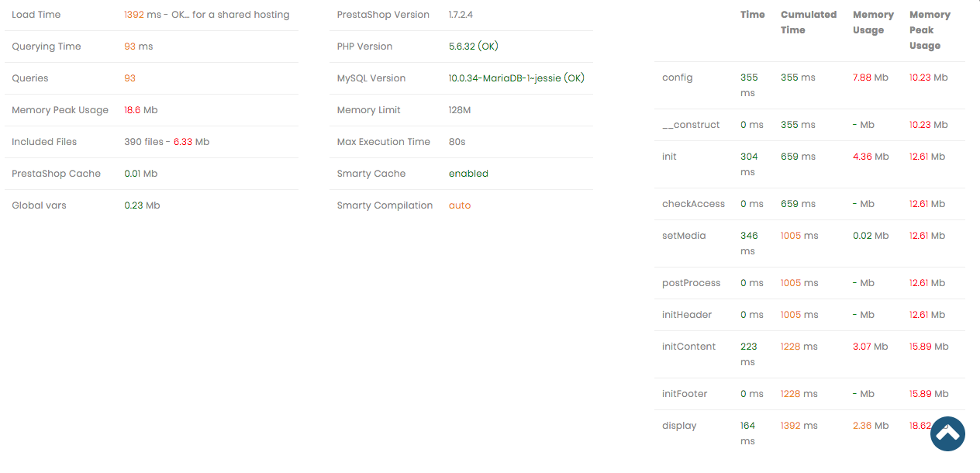Viewport: 980px width, 473px height.
Task: Click the PrestaShop Cache label
Action: [x=57, y=174]
